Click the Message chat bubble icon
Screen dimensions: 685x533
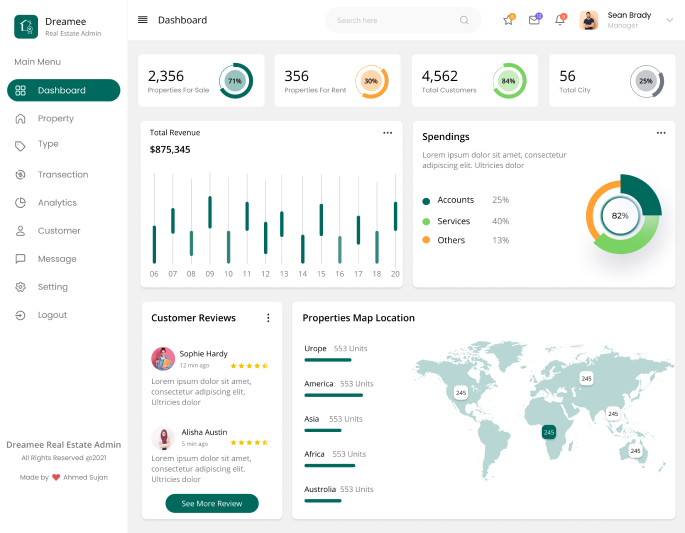[20, 259]
